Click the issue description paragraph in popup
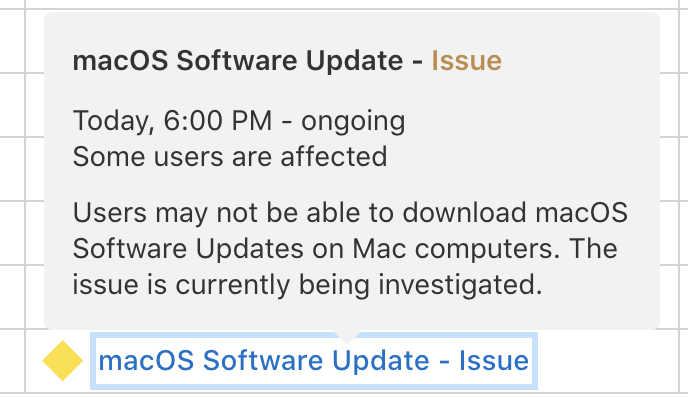The image size is (688, 398). point(350,249)
